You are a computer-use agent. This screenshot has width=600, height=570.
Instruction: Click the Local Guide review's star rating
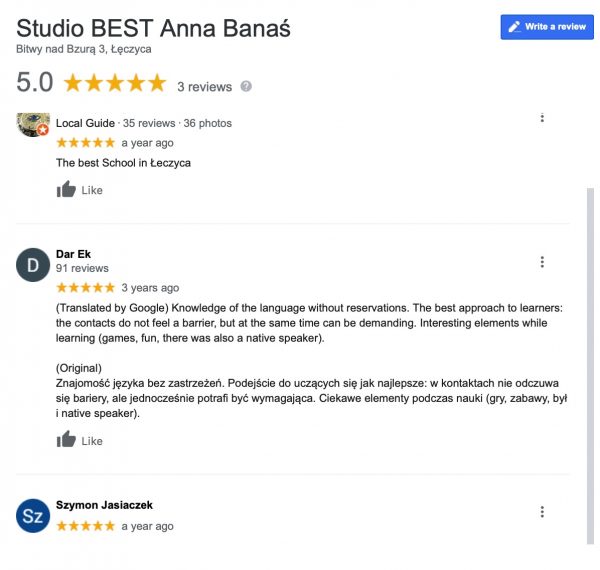pos(85,143)
